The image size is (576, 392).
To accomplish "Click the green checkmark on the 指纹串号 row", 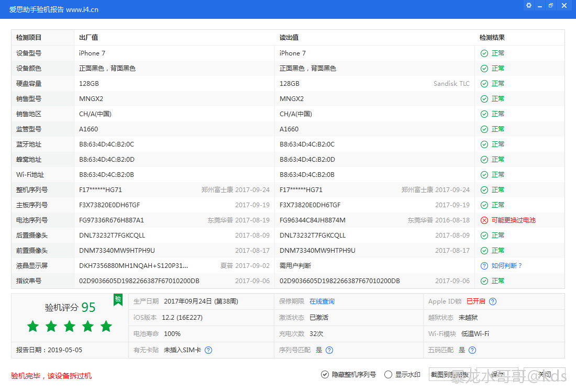I will point(484,281).
